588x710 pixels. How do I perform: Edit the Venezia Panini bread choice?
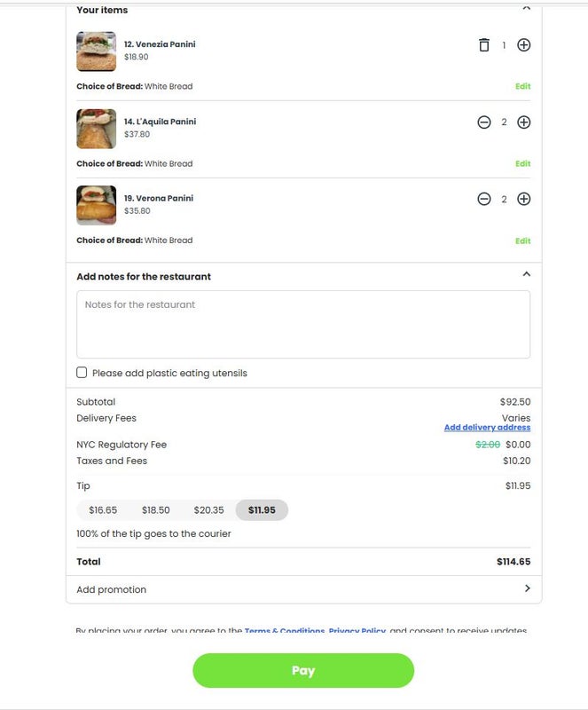click(522, 87)
